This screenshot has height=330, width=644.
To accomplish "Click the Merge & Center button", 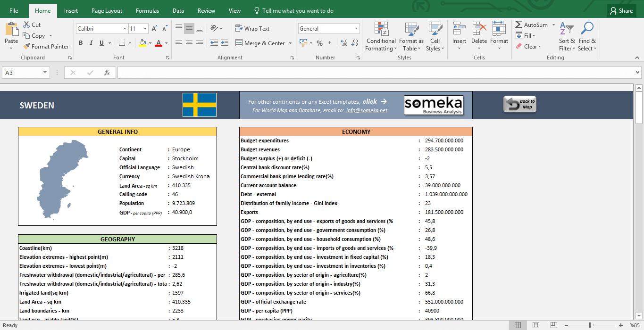I will pyautogui.click(x=260, y=43).
